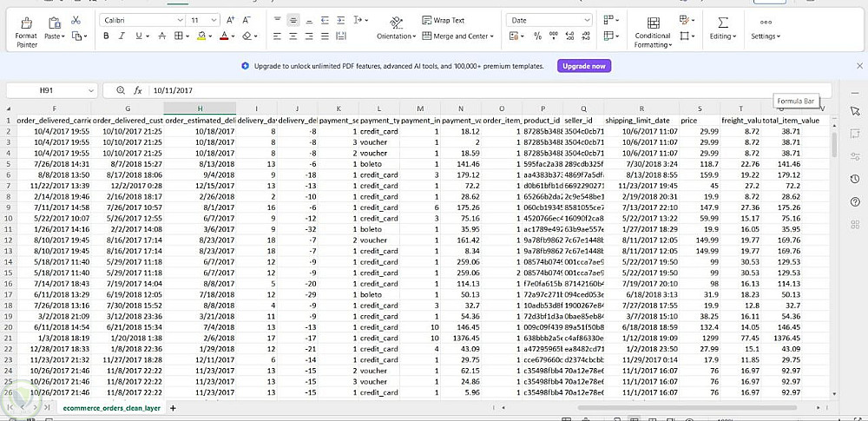868x421 pixels.
Task: Select column H header
Action: pyautogui.click(x=200, y=109)
